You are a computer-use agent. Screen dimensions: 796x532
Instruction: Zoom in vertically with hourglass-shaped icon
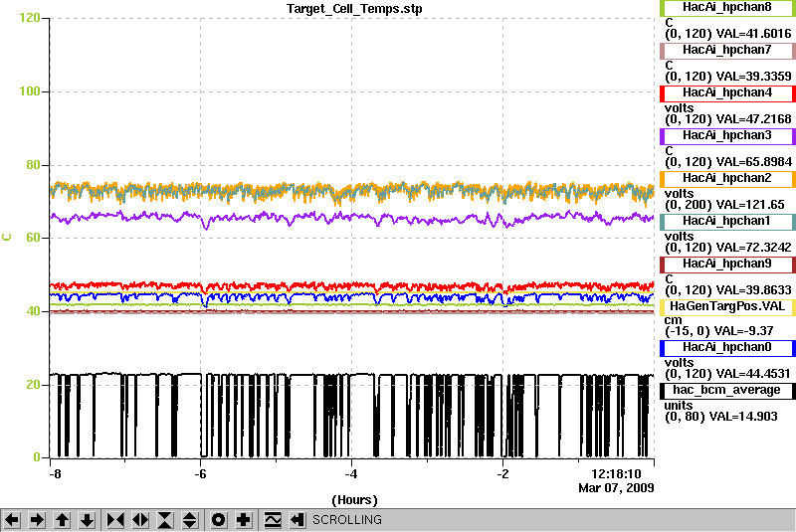[x=165, y=520]
